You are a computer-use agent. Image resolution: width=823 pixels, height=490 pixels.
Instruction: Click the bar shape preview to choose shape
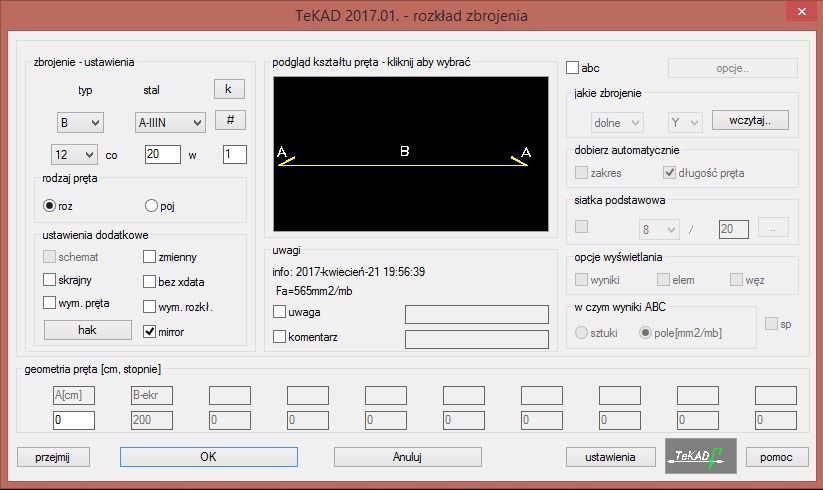pyautogui.click(x=411, y=154)
